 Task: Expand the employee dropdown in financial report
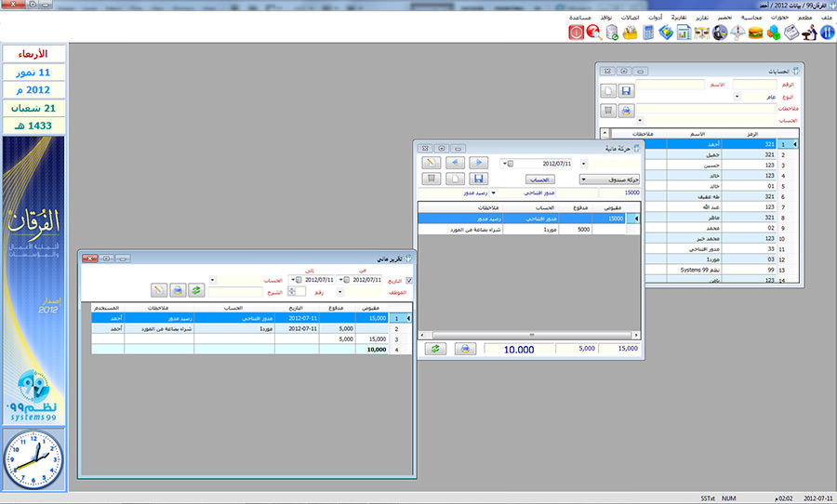pyautogui.click(x=339, y=292)
